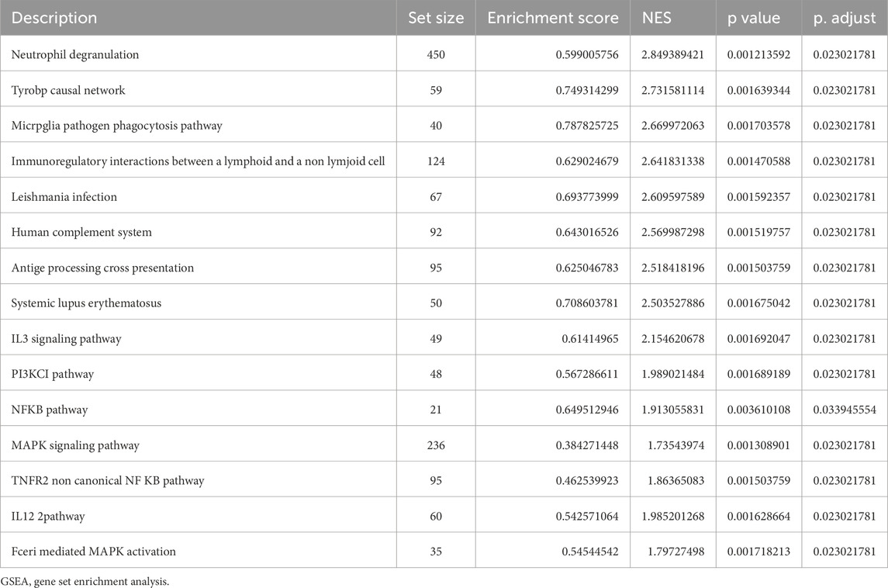
Task: Select Immunoregulatory interactions lymphoid row label
Action: (199, 161)
